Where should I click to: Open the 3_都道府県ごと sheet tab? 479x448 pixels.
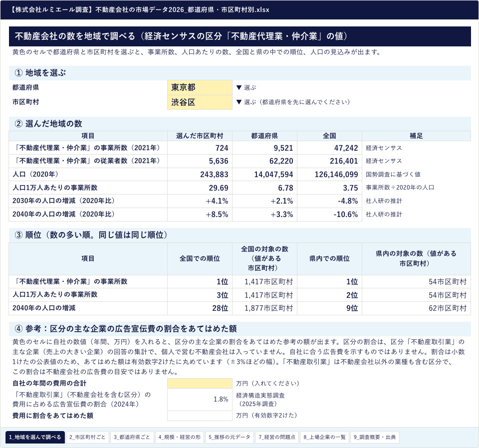(x=132, y=437)
